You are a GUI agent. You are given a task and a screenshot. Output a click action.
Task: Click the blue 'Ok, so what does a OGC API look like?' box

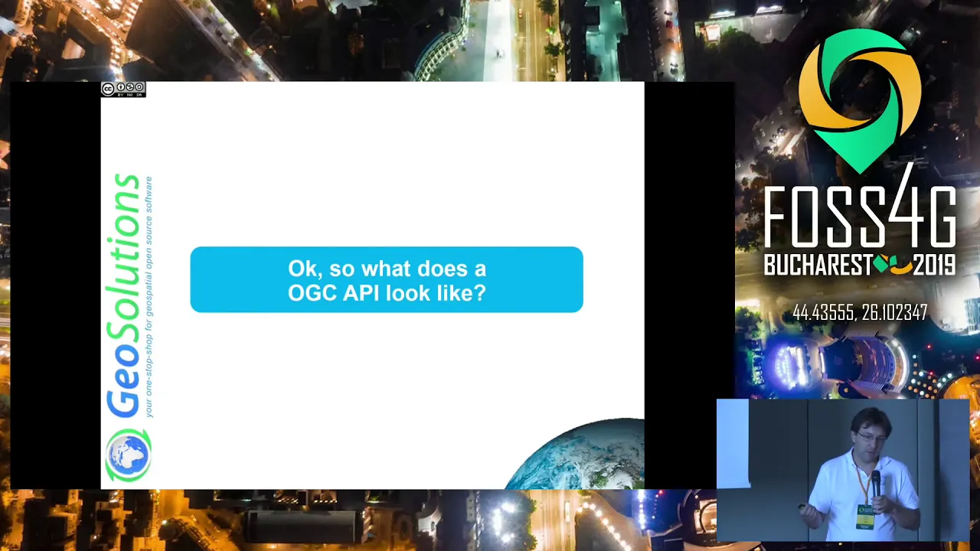coord(387,279)
